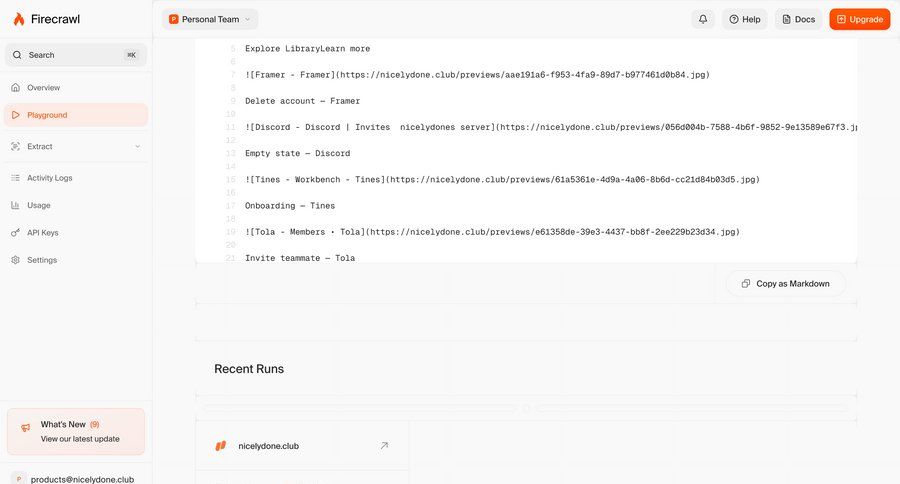Screen dimensions: 900x484
Task: Click the Usage bar chart icon
Action: tap(16, 205)
